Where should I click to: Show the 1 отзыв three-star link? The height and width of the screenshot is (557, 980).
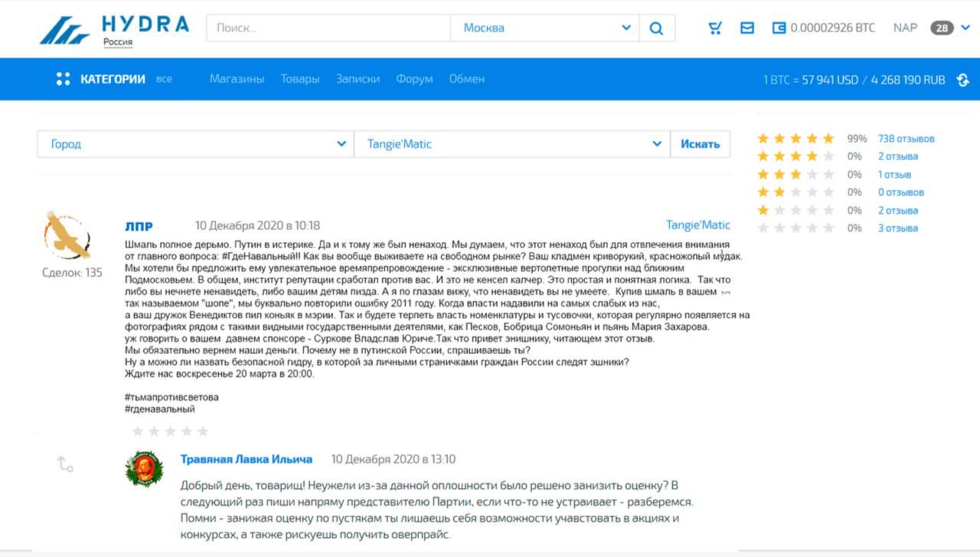[894, 175]
